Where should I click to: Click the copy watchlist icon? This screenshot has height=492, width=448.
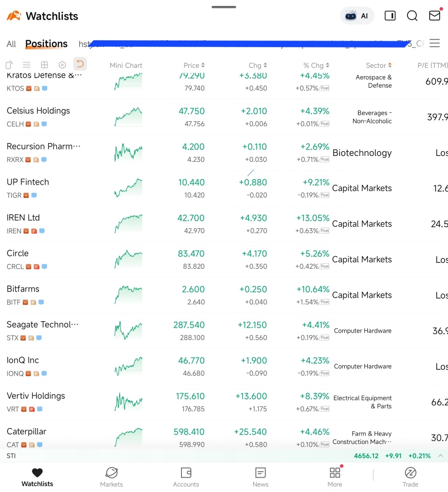[9, 65]
